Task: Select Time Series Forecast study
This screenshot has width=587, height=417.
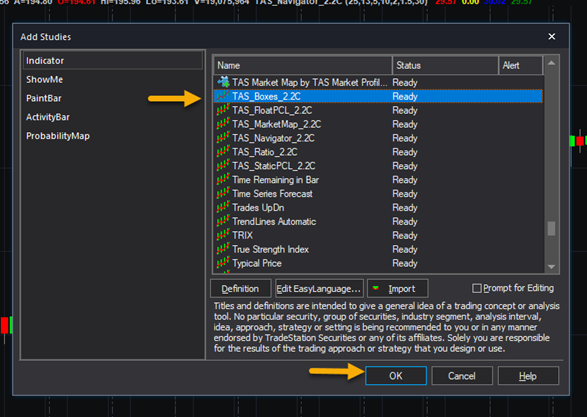Action: tap(378, 193)
